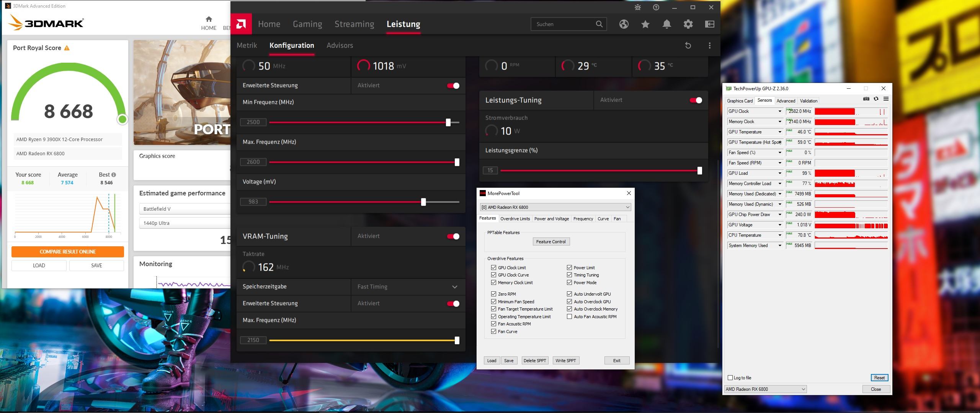Viewport: 980px width, 413px height.
Task: Expand the Speicherzeitgabe Fast Timing dropdown
Action: click(x=454, y=287)
